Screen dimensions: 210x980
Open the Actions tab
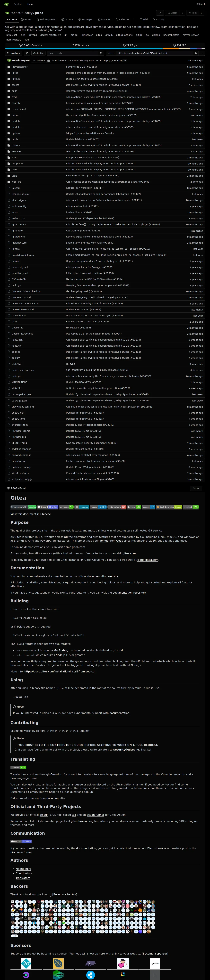pos(67,19)
